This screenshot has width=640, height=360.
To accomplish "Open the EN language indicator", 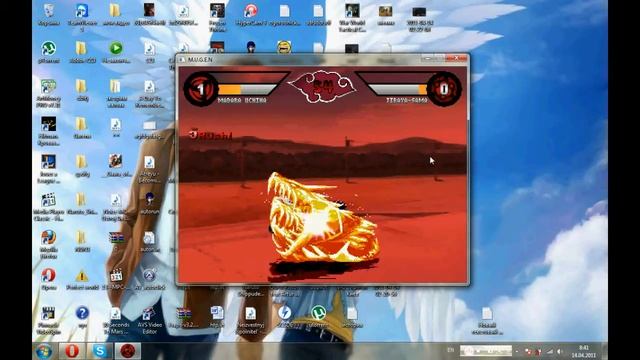I will 450,350.
